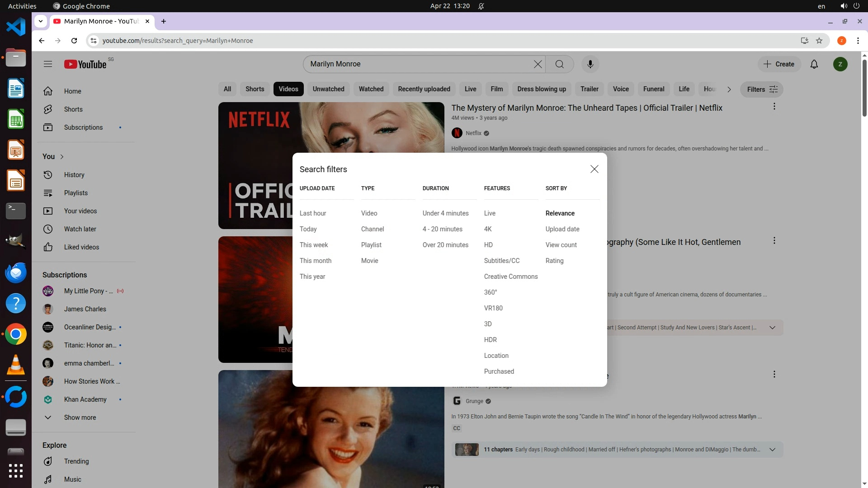Image resolution: width=868 pixels, height=488 pixels.
Task: Choose View count sort option
Action: 561,245
